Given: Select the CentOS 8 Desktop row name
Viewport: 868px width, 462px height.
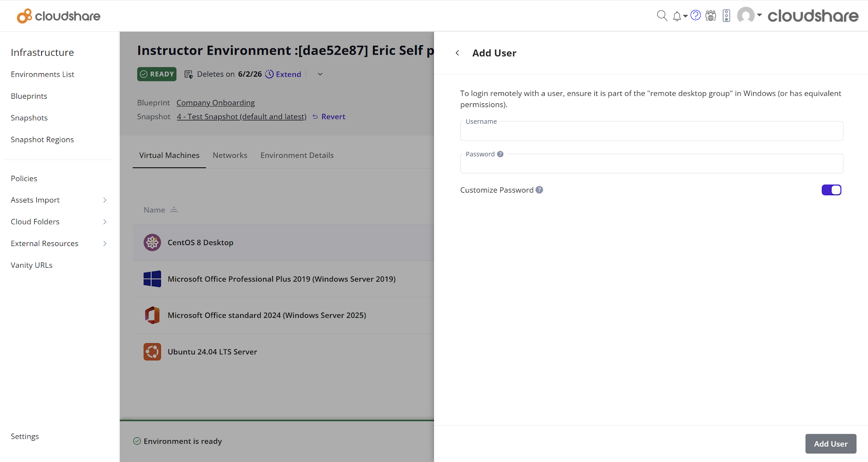Looking at the screenshot, I should coord(200,243).
